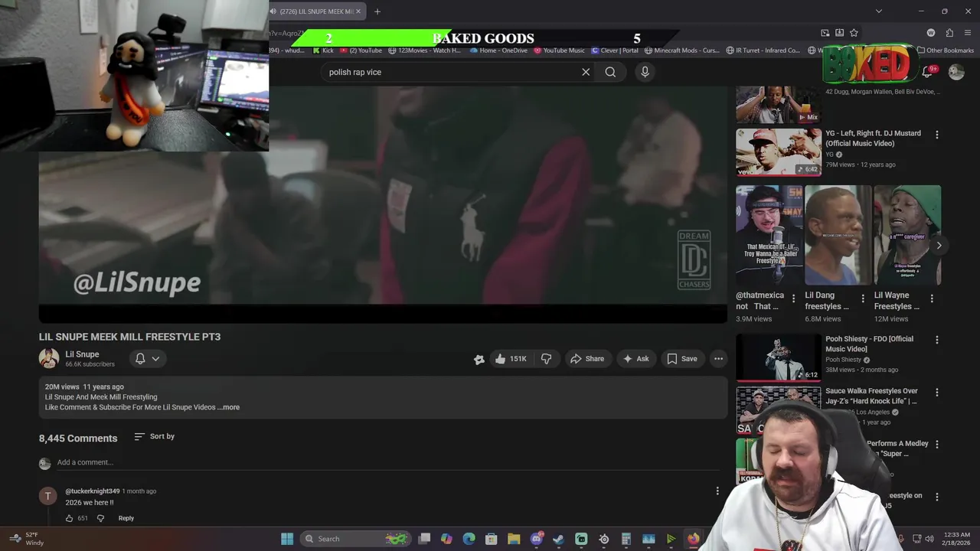
Task: Open Steam from taskbar
Action: point(558,539)
